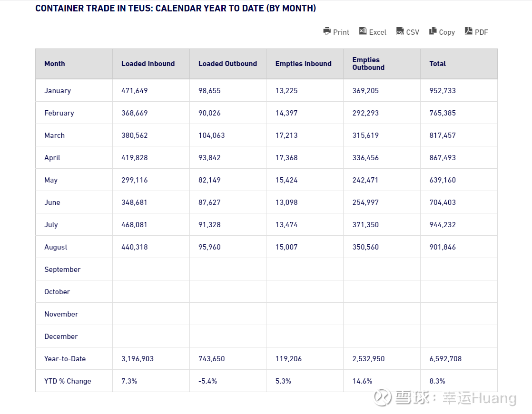Sort by Loaded Outbound column header
The image size is (532, 414).
227,64
